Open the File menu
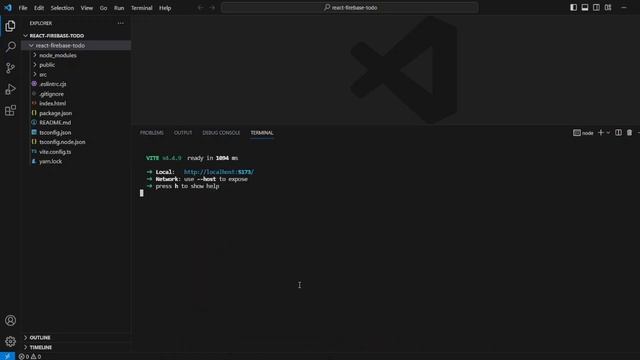 [x=23, y=8]
